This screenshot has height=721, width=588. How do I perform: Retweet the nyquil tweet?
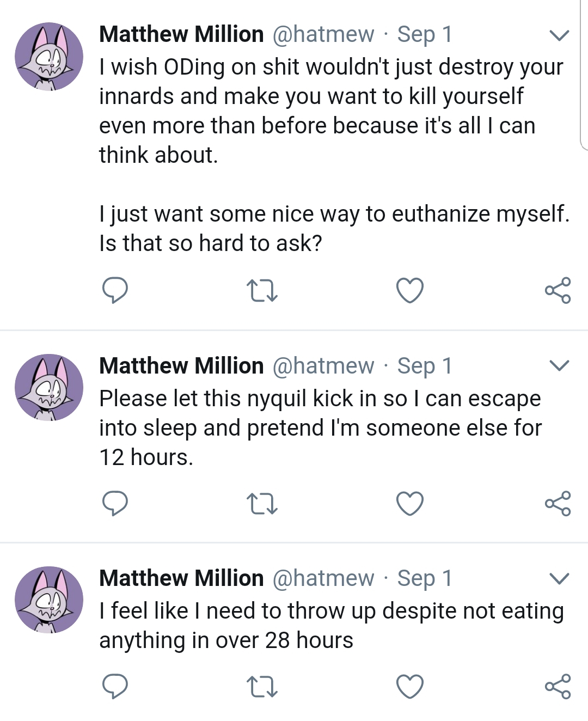pos(262,503)
